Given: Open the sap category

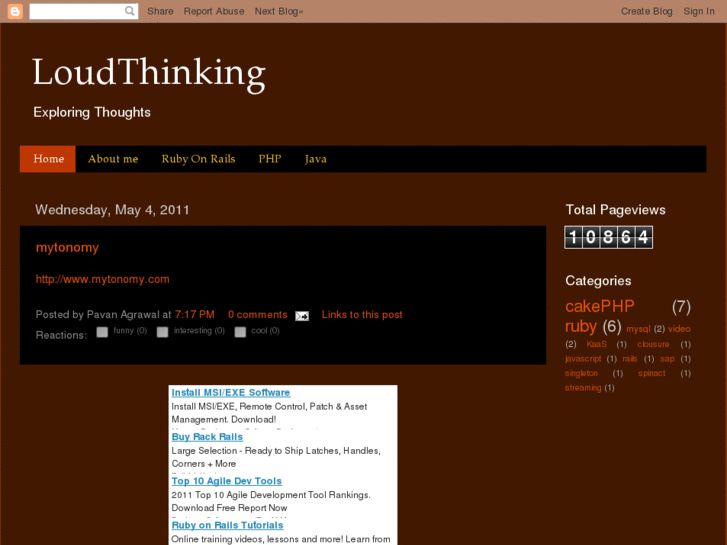Looking at the screenshot, I should (x=667, y=359).
